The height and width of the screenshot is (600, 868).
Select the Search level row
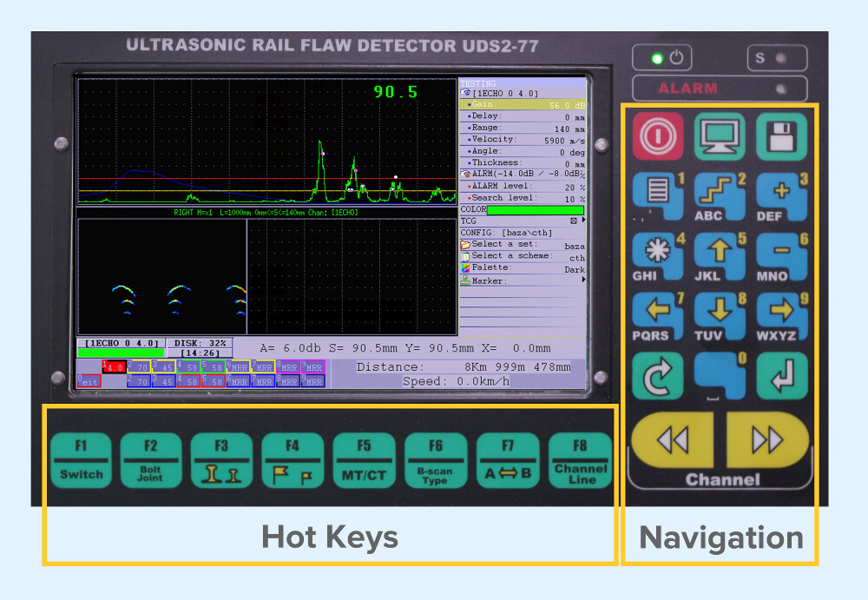click(523, 198)
